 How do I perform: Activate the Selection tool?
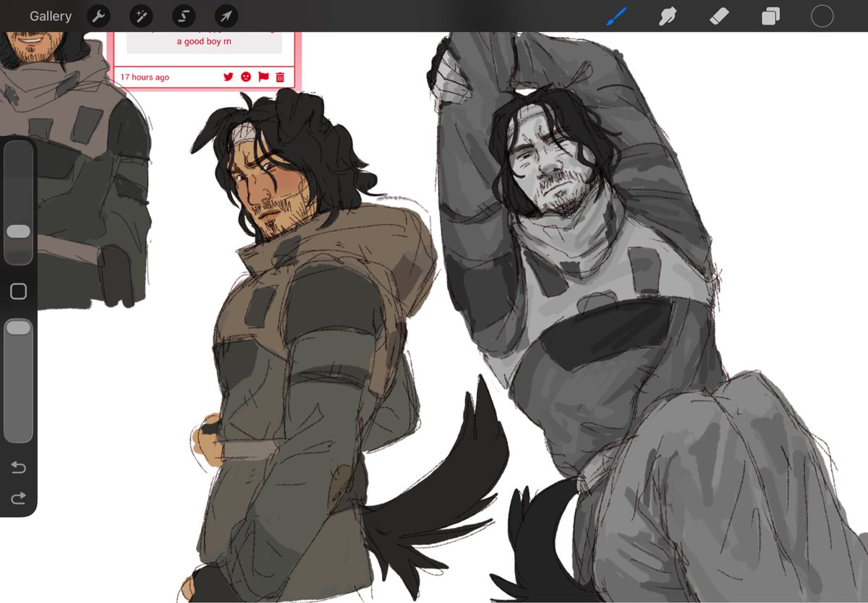183,16
